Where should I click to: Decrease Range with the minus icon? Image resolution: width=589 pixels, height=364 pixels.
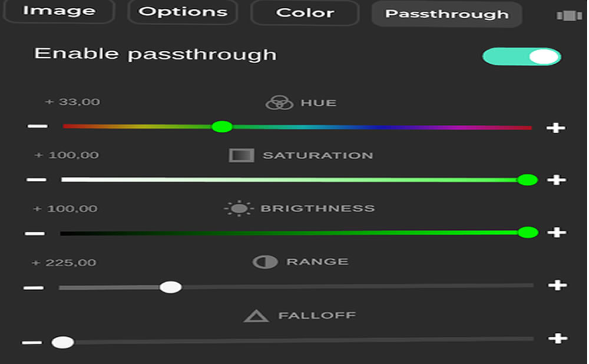(34, 287)
